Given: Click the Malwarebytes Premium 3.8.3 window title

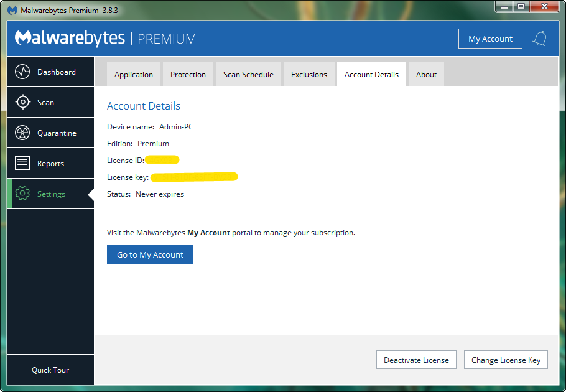Looking at the screenshot, I should point(69,11).
